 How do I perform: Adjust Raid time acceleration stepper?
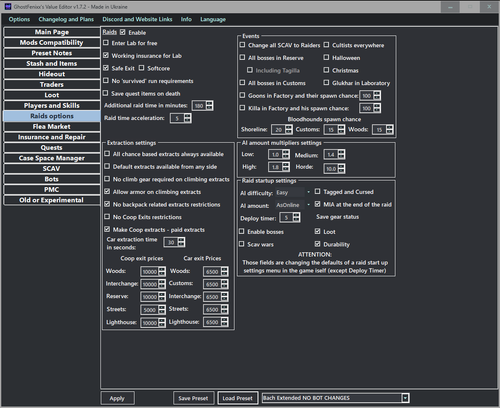[x=188, y=118]
